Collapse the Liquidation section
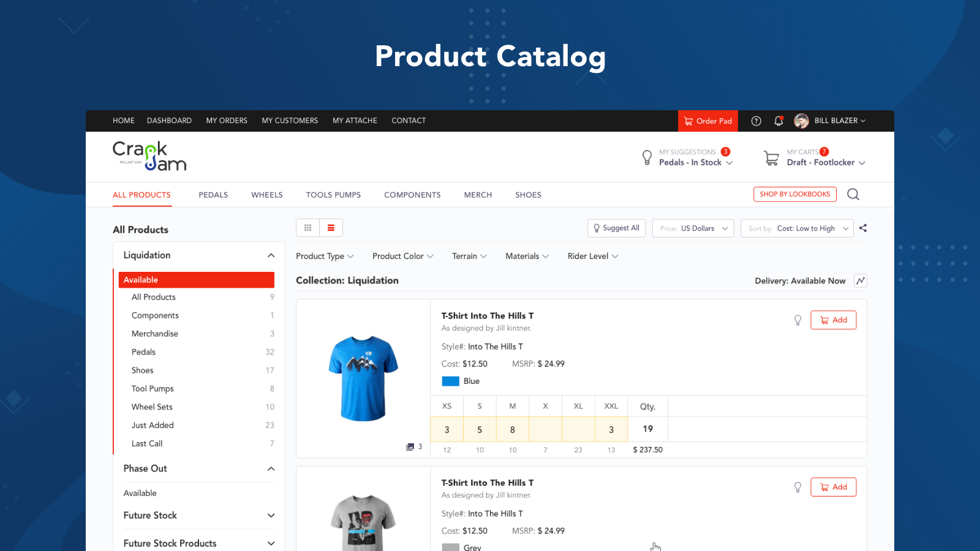This screenshot has width=980, height=551. coord(271,255)
